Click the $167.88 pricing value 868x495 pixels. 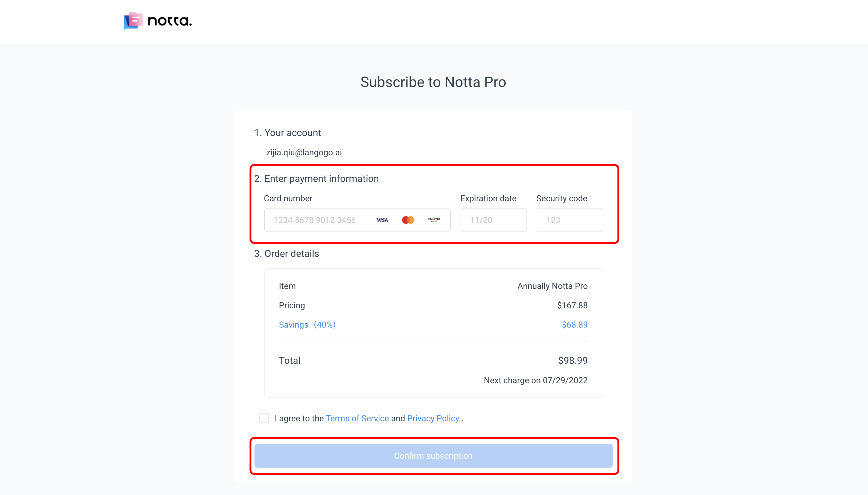coord(572,305)
